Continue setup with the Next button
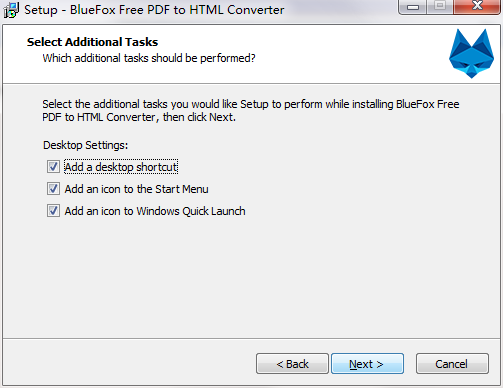503x388 pixels. pos(367,364)
